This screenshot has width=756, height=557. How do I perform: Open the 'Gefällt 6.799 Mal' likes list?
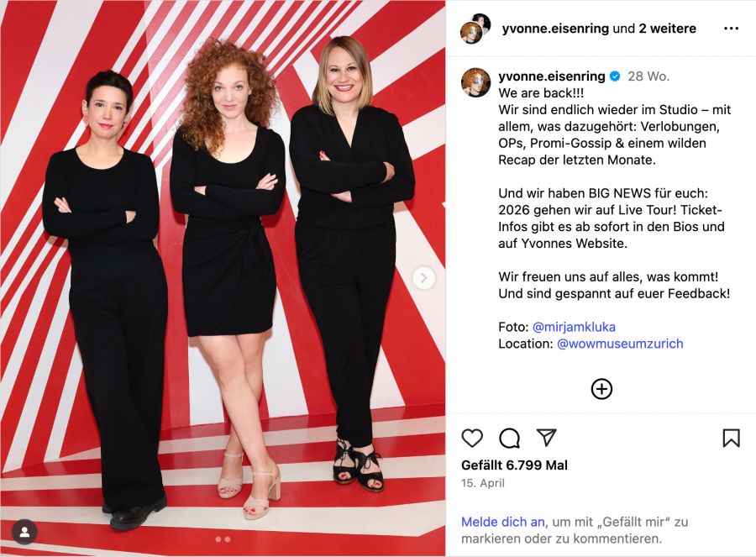(x=514, y=465)
